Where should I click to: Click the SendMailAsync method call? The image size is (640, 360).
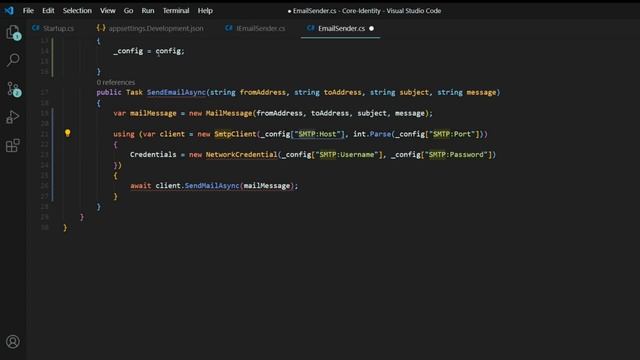212,186
